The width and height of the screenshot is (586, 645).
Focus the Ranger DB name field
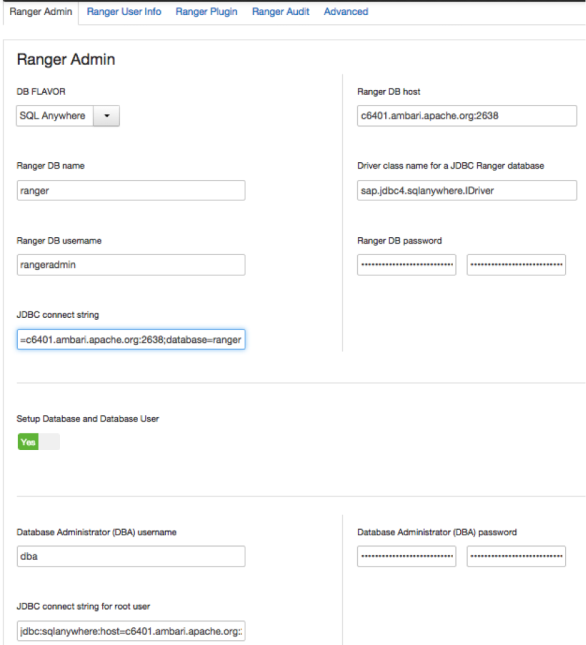pos(131,190)
